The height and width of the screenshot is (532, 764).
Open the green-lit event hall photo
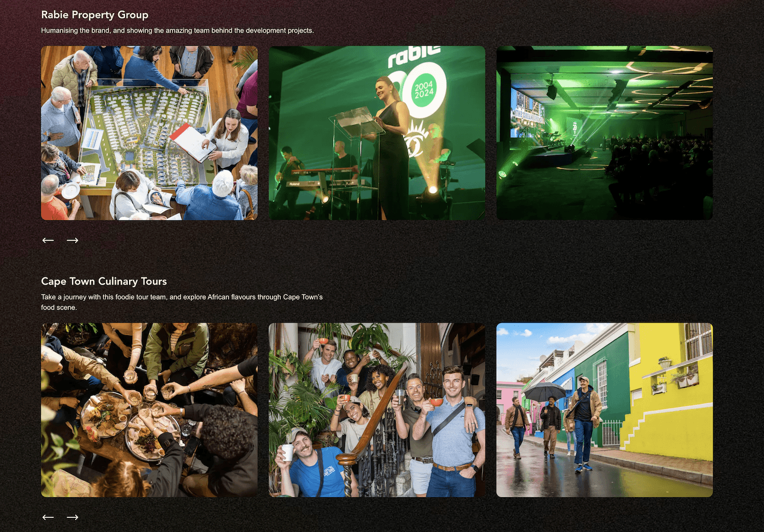pyautogui.click(x=604, y=133)
